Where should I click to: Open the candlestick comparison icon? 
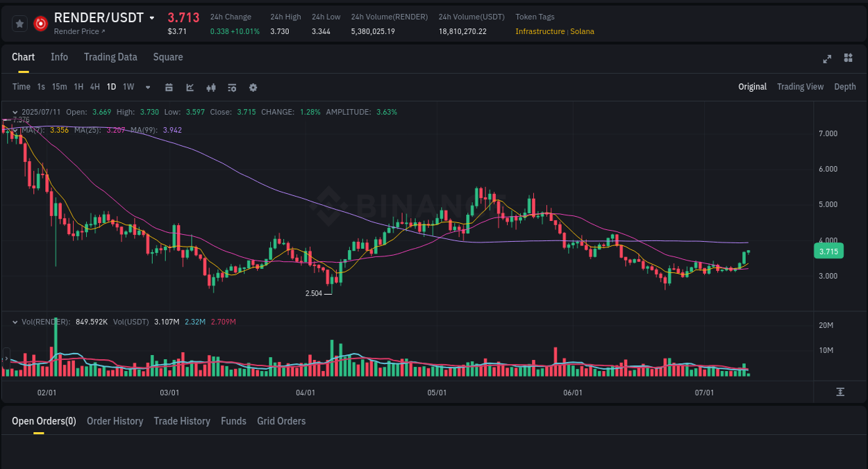[211, 87]
